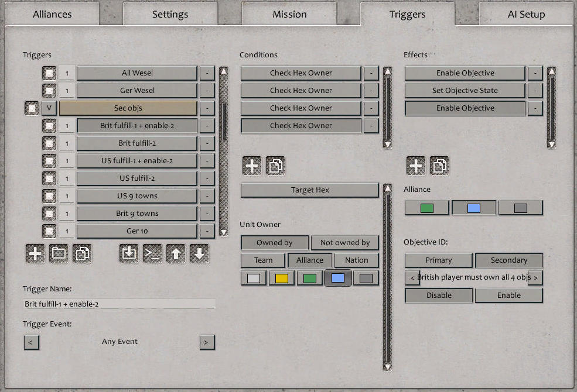Toggle checkbox for US fulfill-1 + enable-2
This screenshot has height=392, width=577.
click(49, 161)
